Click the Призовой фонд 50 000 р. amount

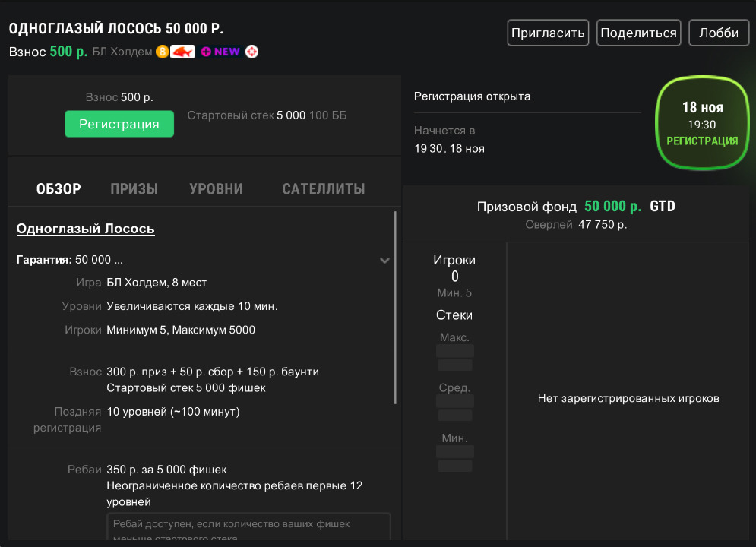612,207
